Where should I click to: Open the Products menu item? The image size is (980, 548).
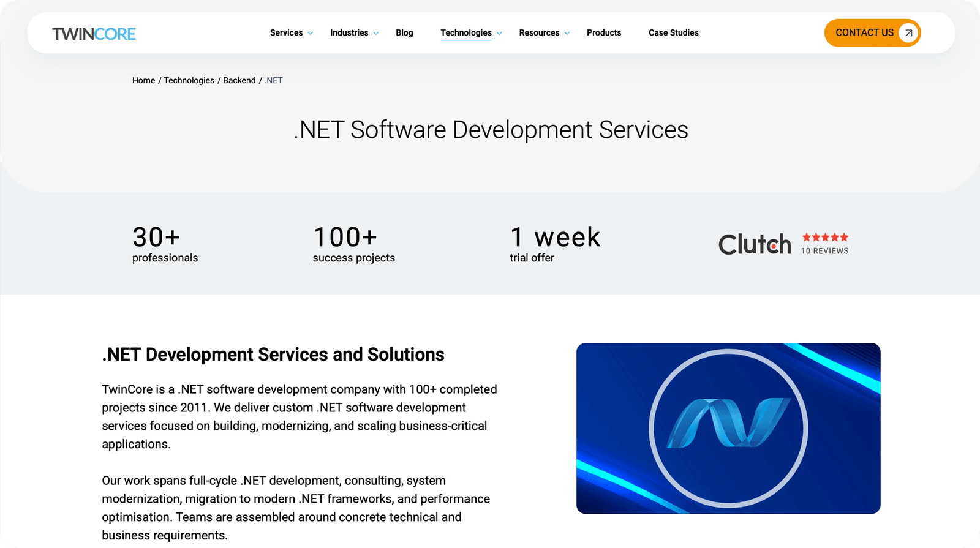click(x=604, y=33)
